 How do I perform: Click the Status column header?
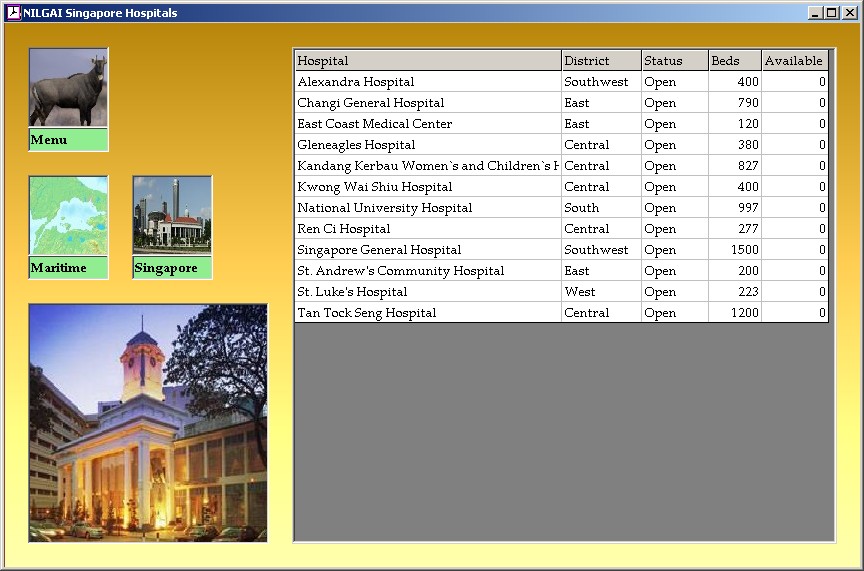[x=674, y=61]
